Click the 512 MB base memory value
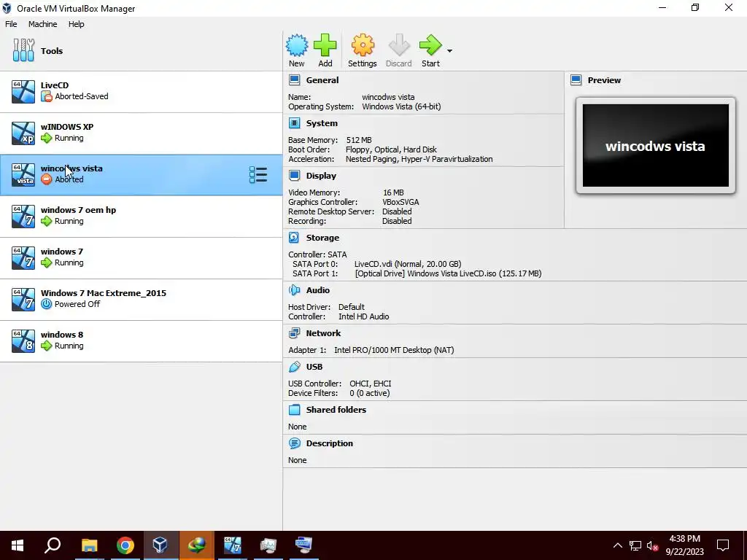The height and width of the screenshot is (560, 747). coord(359,140)
